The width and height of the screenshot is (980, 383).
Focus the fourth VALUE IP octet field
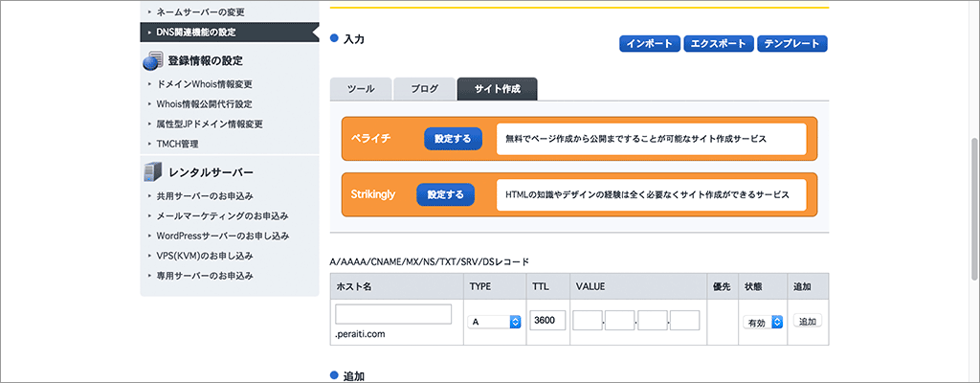tap(685, 321)
